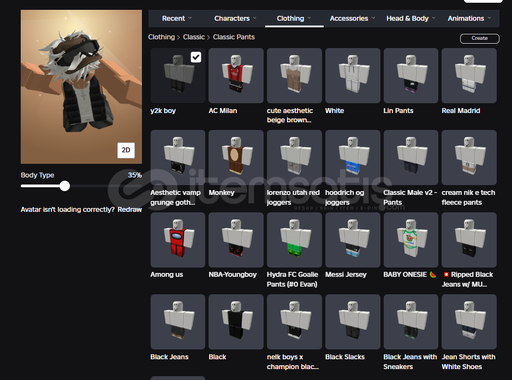The image size is (512, 380).
Task: Equip nelk boys x champion pants
Action: click(x=294, y=322)
